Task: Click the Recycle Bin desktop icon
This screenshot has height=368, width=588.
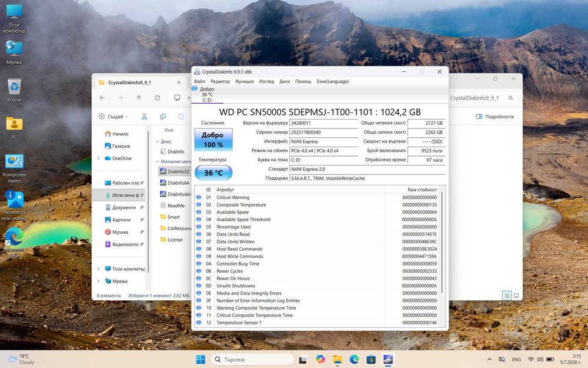Action: 14,90
